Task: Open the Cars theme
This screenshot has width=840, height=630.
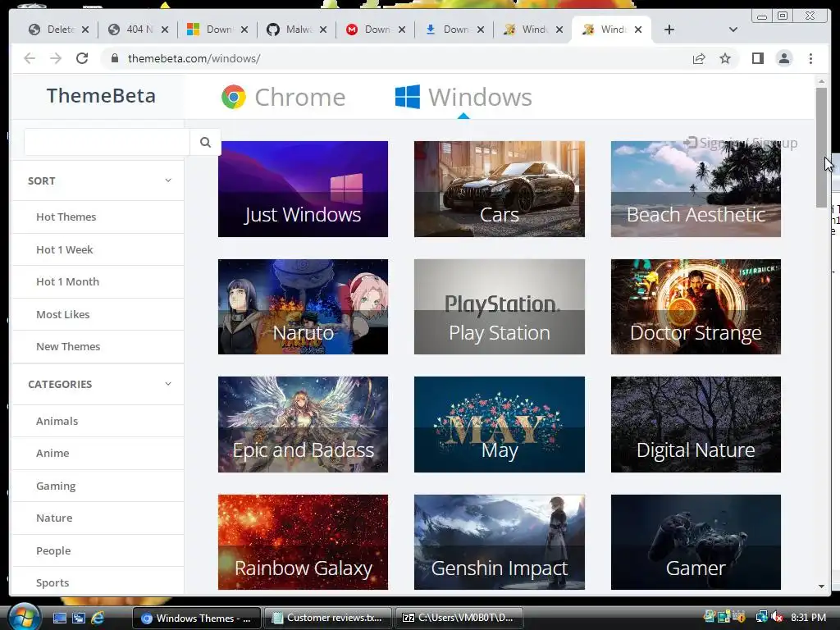Action: click(500, 189)
